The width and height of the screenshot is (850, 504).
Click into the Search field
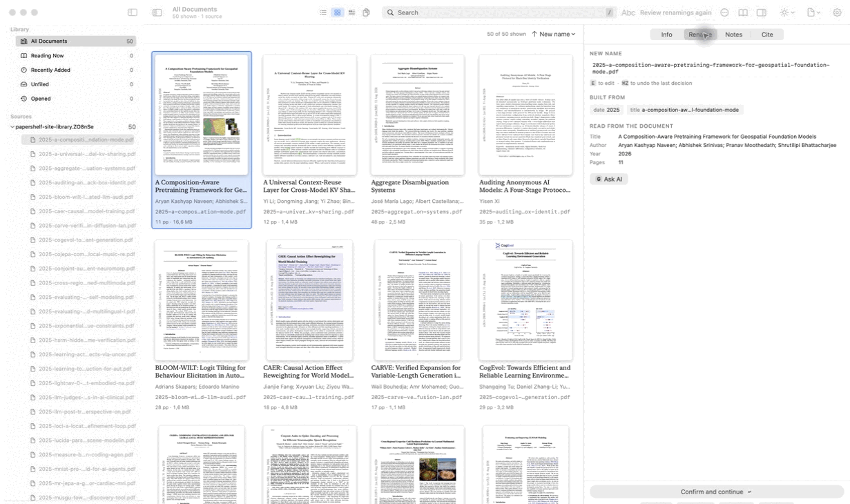coord(499,12)
